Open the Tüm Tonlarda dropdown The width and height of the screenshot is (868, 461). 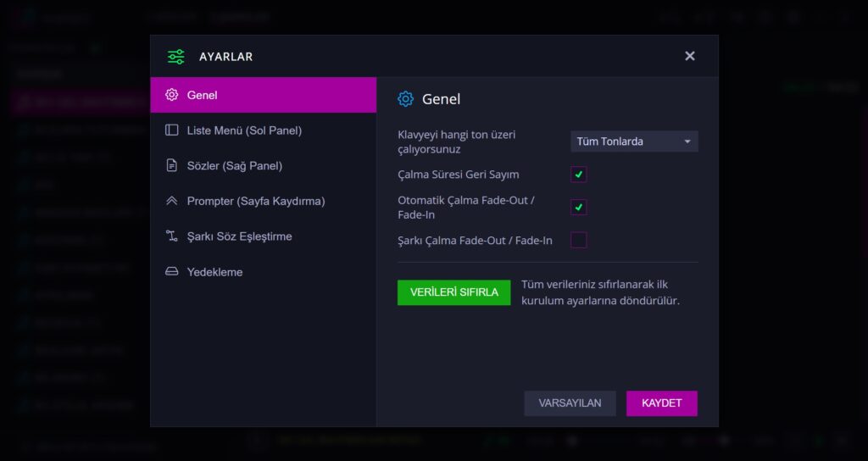[x=634, y=142]
